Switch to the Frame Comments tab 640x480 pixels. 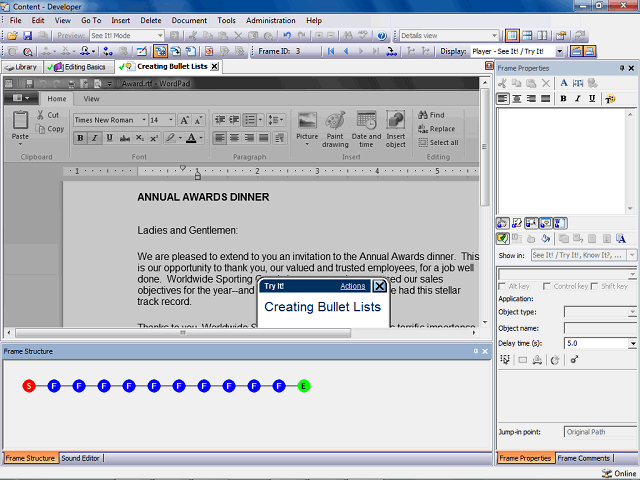coord(584,458)
